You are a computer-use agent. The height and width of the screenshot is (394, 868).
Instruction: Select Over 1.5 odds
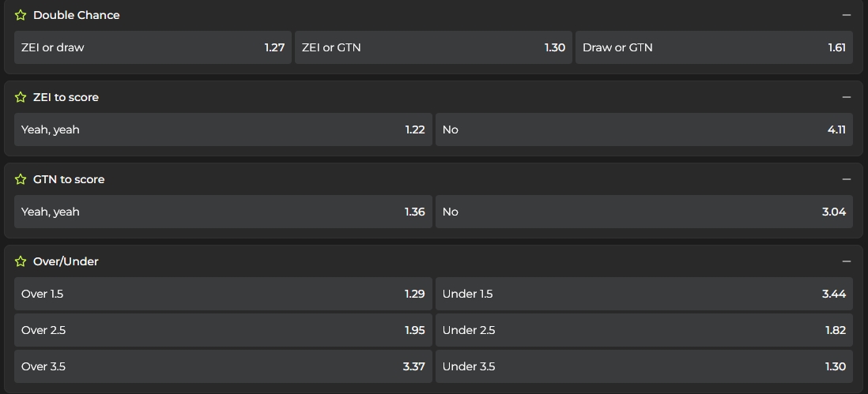click(223, 294)
